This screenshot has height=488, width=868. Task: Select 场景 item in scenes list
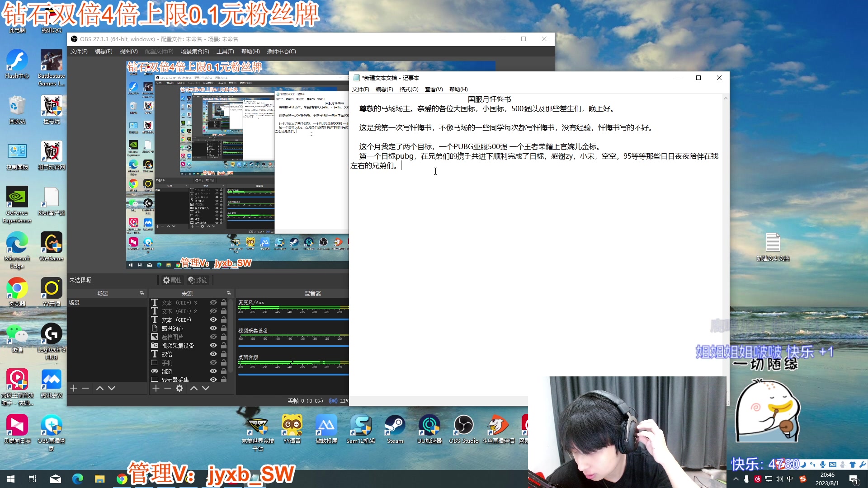click(107, 303)
